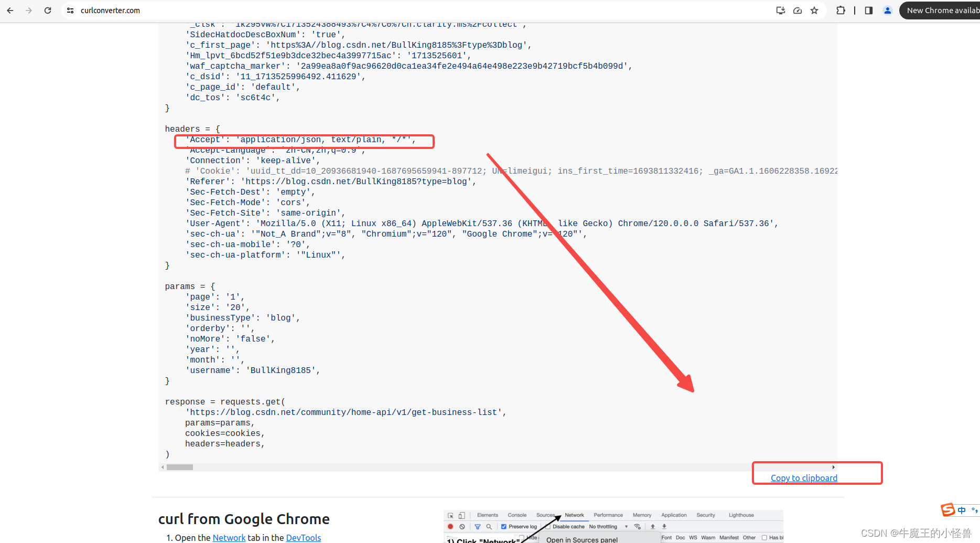Go forward in browser history
The width and height of the screenshot is (980, 543).
29,10
